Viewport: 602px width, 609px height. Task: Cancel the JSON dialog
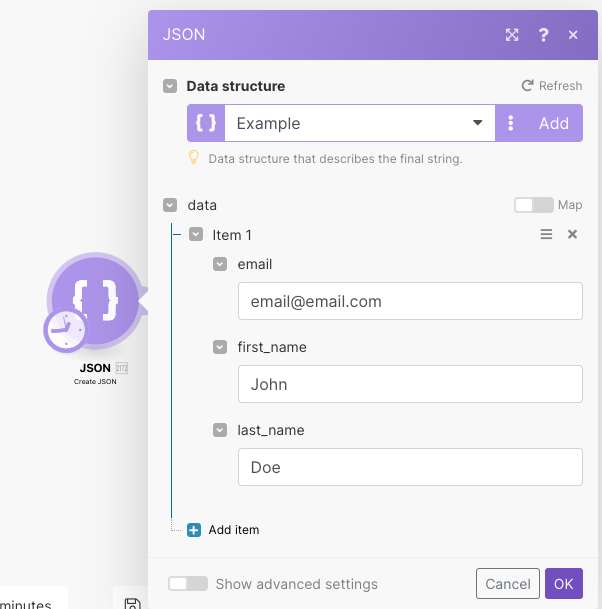click(x=508, y=583)
